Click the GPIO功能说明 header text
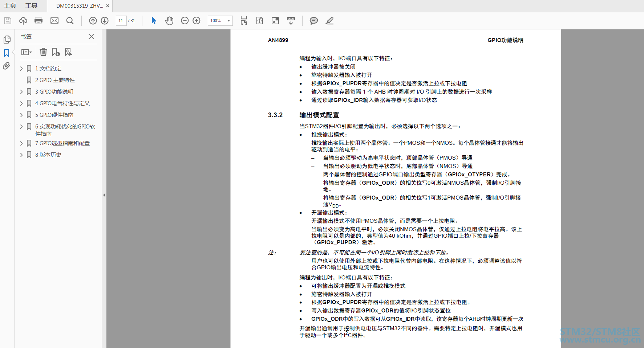The width and height of the screenshot is (644, 348). (505, 40)
